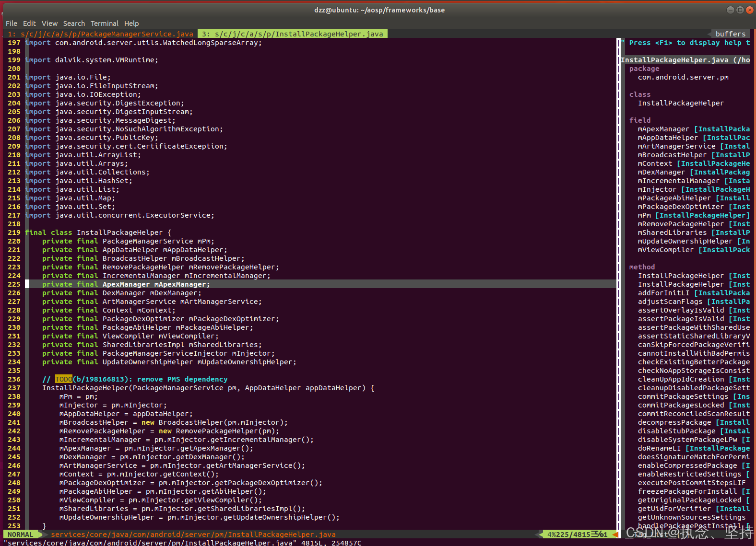Screen dimensions: 756x546
Task: Minimize the terminal window
Action: click(x=731, y=10)
